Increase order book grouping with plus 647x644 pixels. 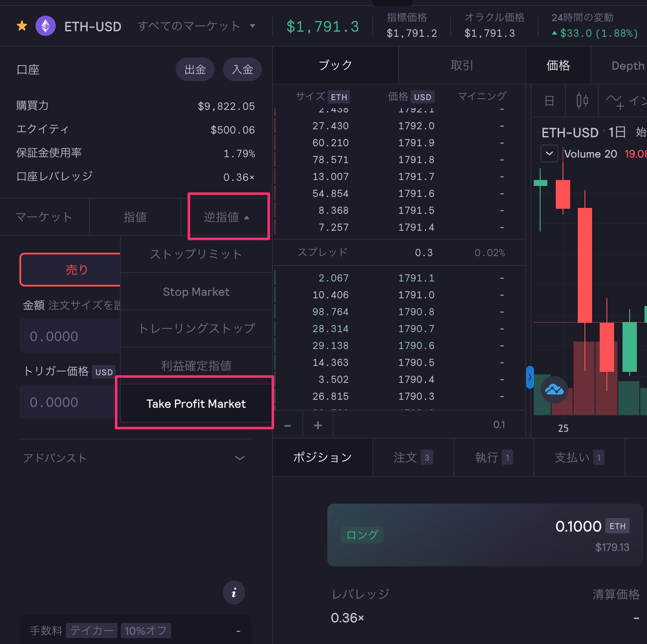[x=318, y=425]
